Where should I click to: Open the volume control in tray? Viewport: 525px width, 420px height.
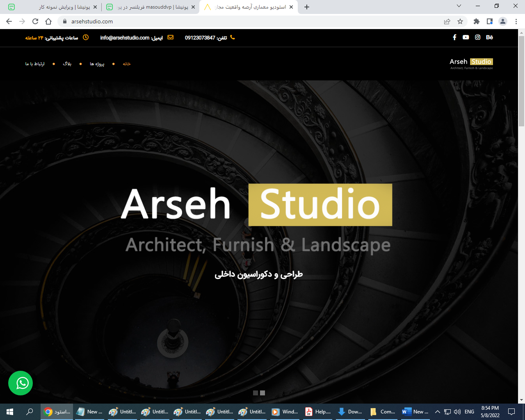pos(457,412)
